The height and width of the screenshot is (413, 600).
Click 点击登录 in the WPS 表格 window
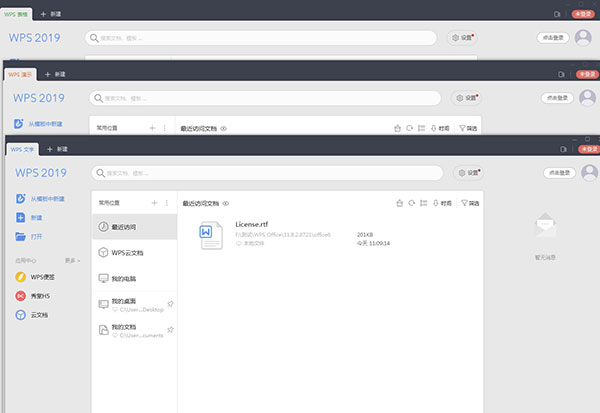click(x=553, y=38)
